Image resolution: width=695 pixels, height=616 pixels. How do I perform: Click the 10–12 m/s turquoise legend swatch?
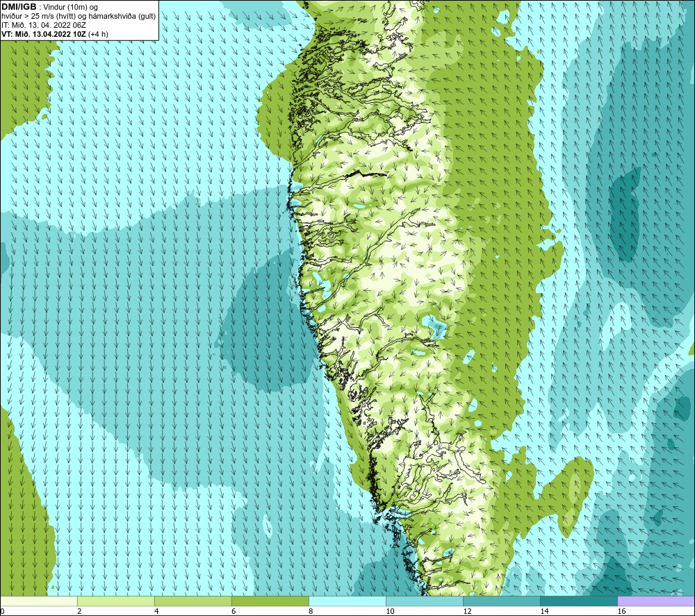click(424, 601)
